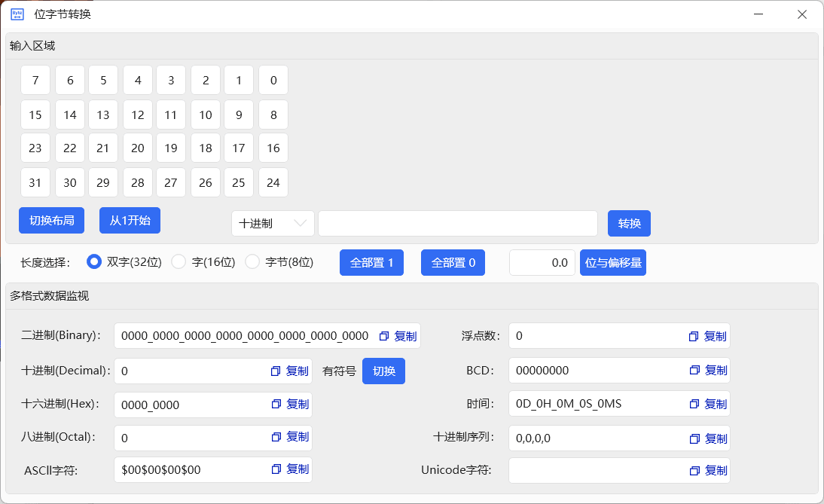The image size is (824, 504).
Task: Toggle bit 3
Action: [x=171, y=80]
